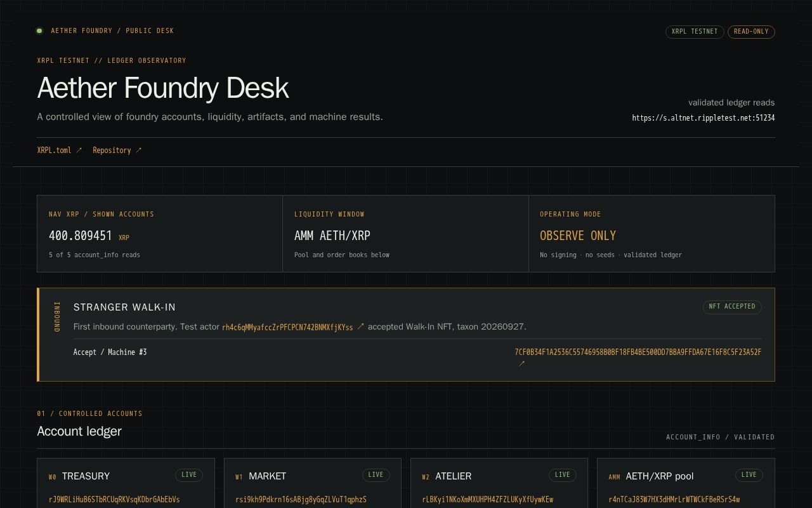This screenshot has height=508, width=812.
Task: Click Market address rsi9kh9Pdkrn16sABjg8yGqZLVuT1qphzS
Action: point(301,500)
